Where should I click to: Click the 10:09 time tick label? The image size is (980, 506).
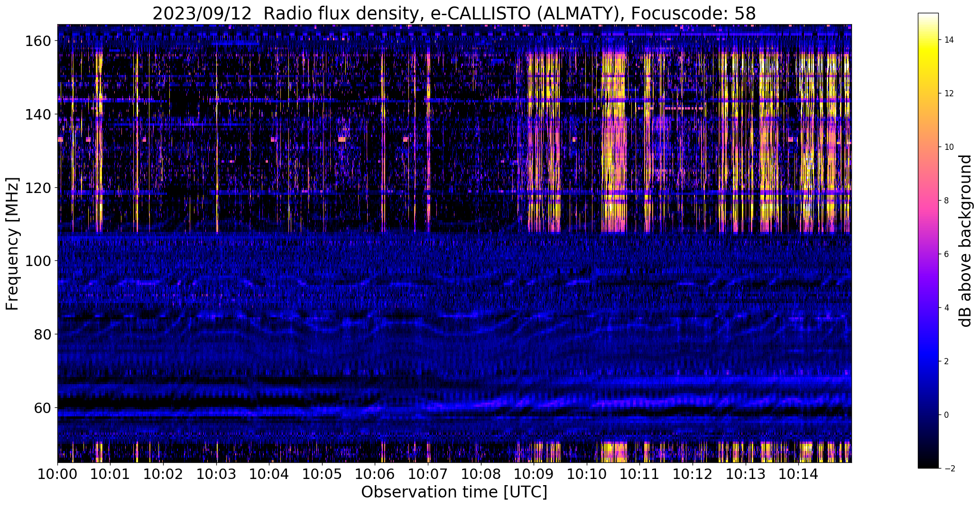pos(534,474)
